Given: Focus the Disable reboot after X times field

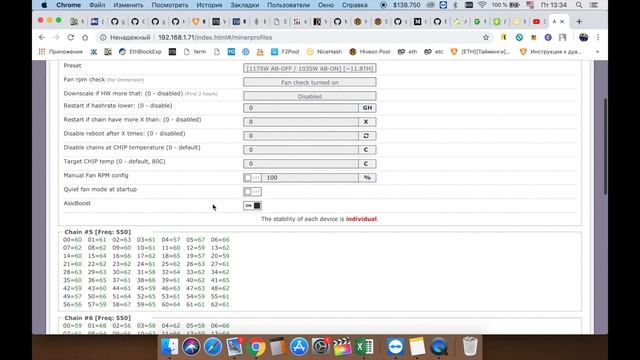Looking at the screenshot, I should click(x=301, y=136).
